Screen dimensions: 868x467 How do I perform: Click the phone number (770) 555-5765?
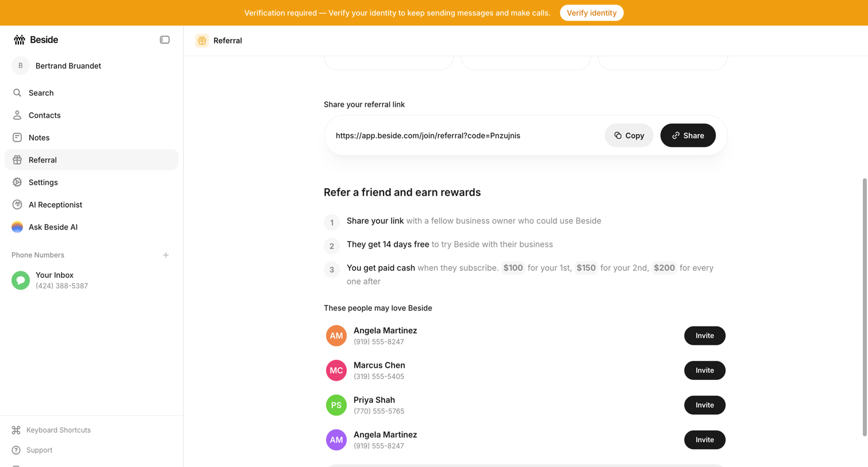coord(379,411)
